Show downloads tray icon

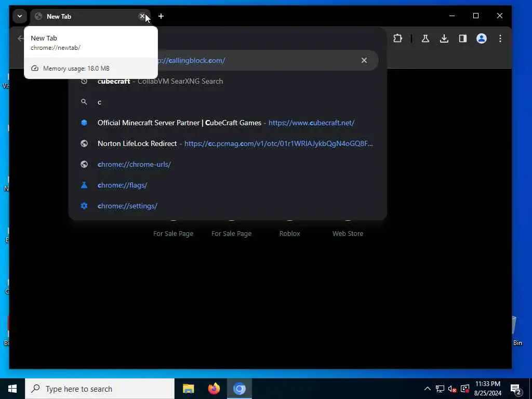pyautogui.click(x=444, y=38)
